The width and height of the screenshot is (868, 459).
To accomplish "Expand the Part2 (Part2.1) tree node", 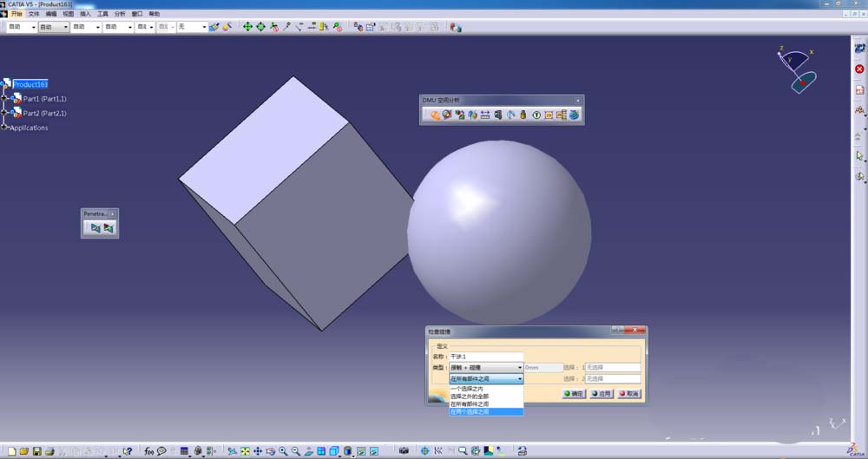I will click(x=4, y=113).
